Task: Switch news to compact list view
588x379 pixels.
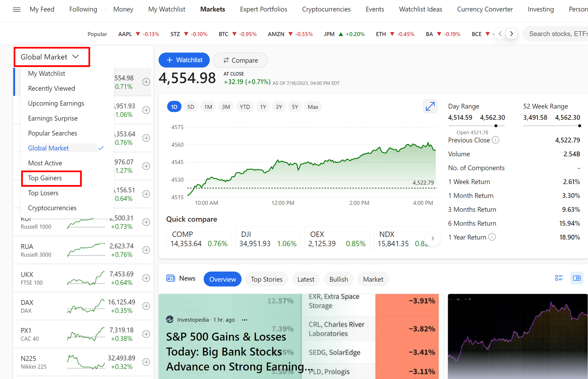Action: point(559,278)
